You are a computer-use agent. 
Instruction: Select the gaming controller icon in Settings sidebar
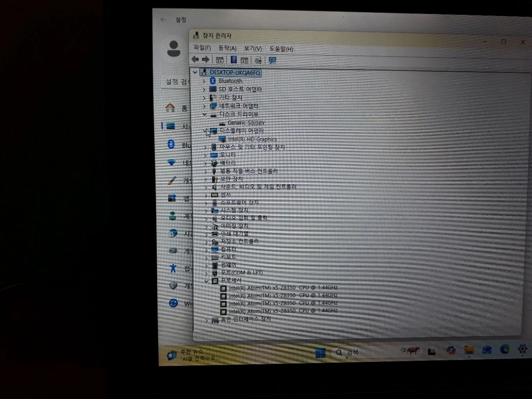pos(173,251)
